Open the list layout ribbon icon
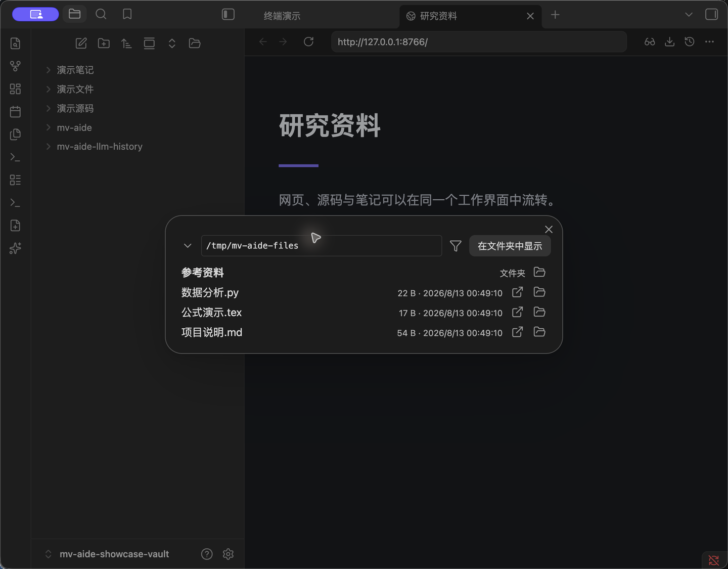 [15, 180]
